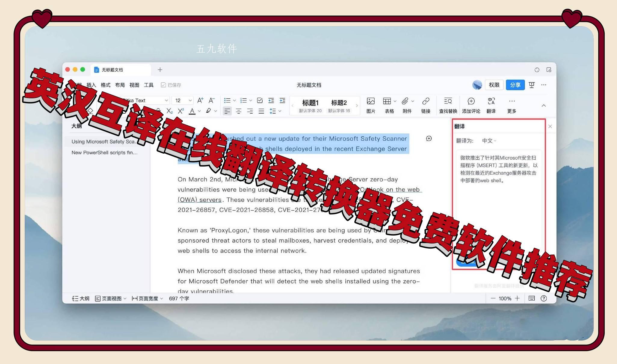Screen dimensions: 617x364
Task: Click the 翻译 (Translate) toolbar icon
Action: pos(491,105)
